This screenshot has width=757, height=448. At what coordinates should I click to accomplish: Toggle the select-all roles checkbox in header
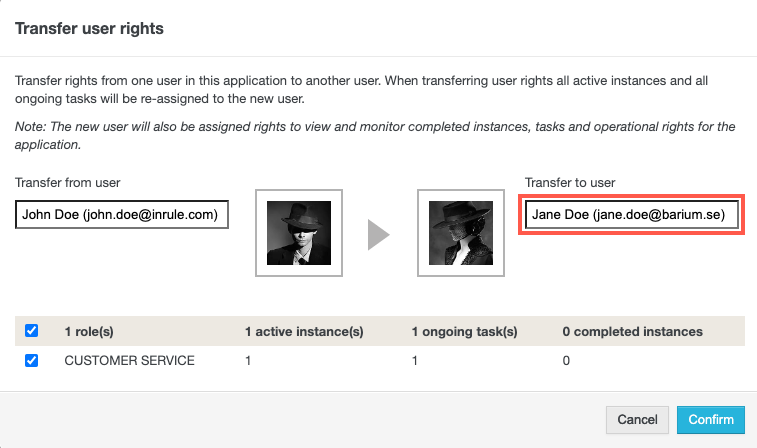click(31, 331)
